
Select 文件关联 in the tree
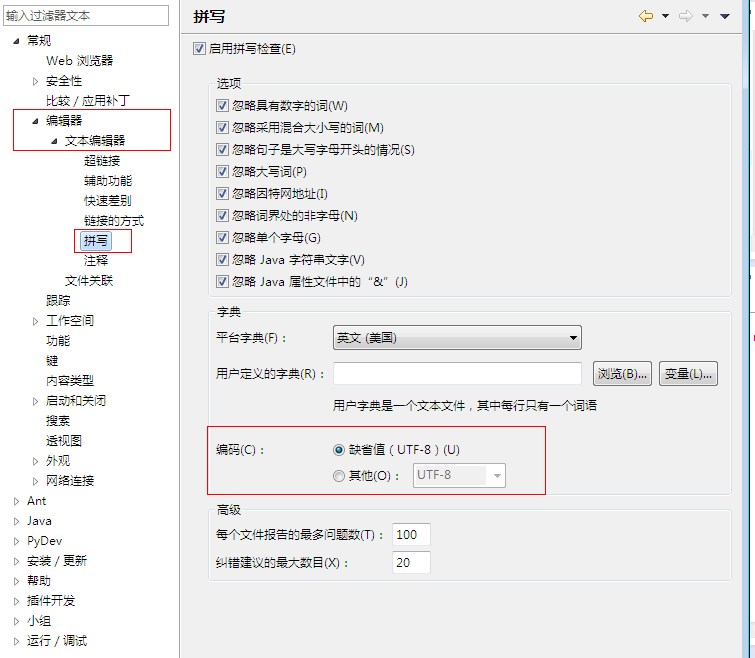(x=89, y=281)
